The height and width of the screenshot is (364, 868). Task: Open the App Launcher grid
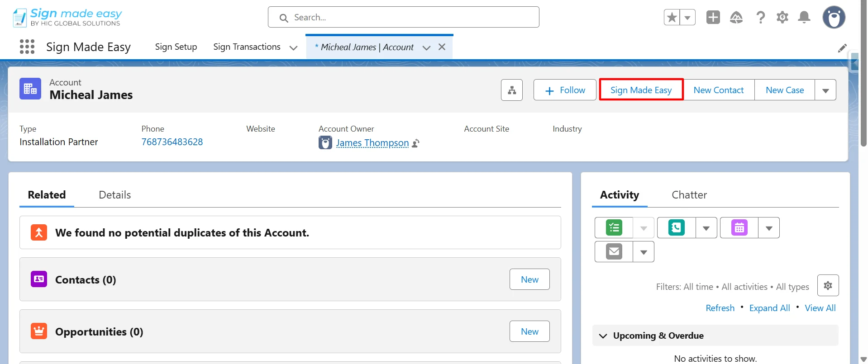coord(27,47)
